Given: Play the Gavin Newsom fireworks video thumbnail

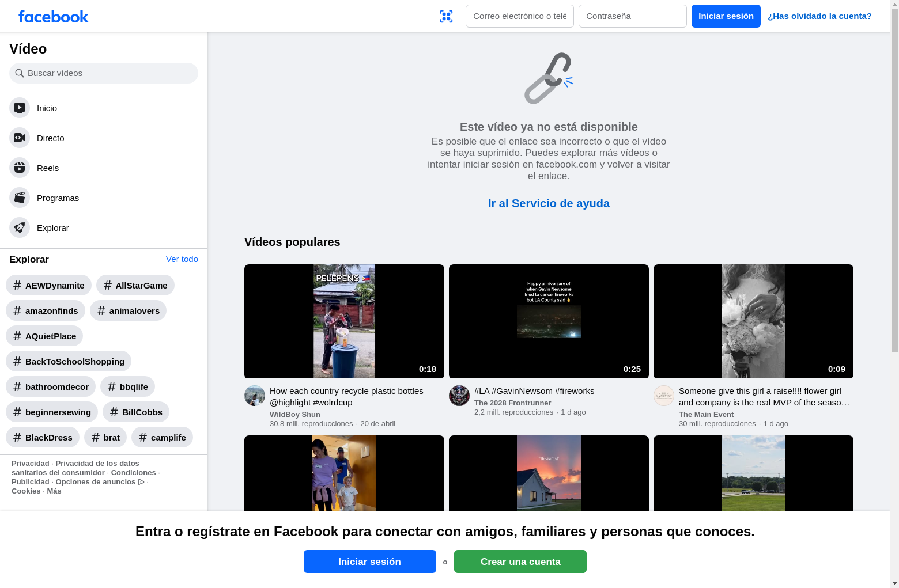Looking at the screenshot, I should click(x=549, y=321).
